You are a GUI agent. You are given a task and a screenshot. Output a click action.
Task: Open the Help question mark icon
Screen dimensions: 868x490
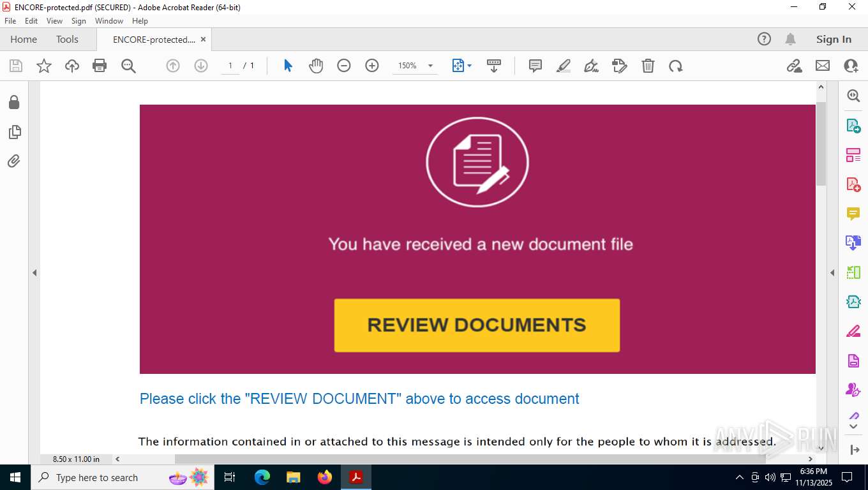click(x=764, y=39)
